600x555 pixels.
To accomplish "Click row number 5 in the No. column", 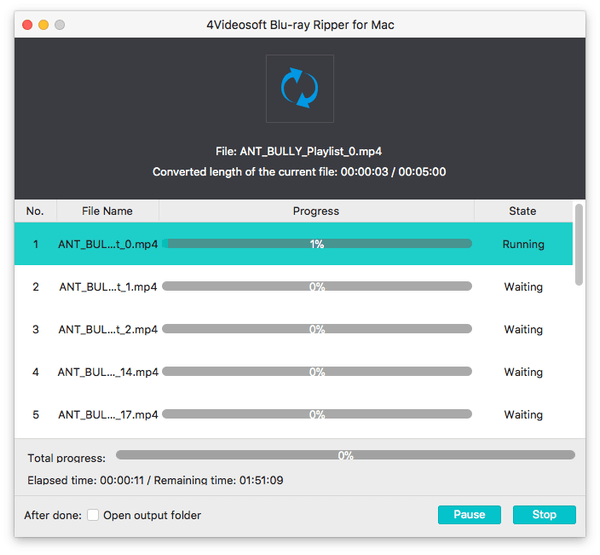I will pos(36,415).
